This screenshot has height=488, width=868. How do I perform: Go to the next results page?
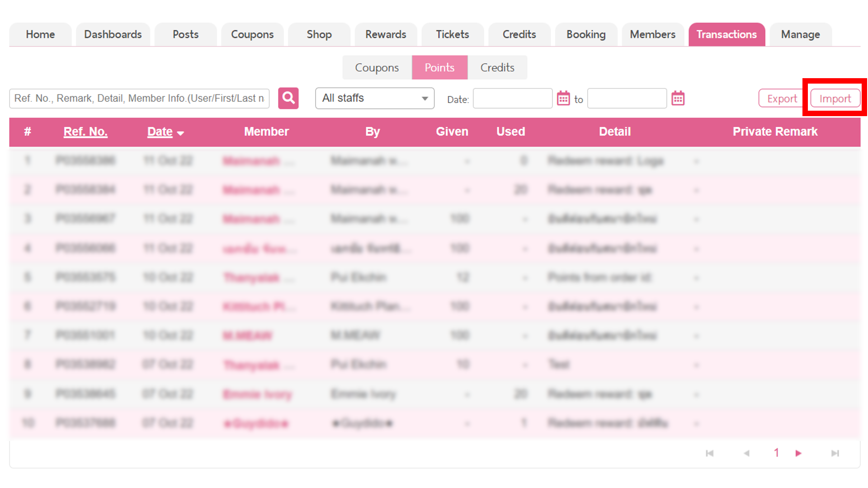[x=798, y=453]
